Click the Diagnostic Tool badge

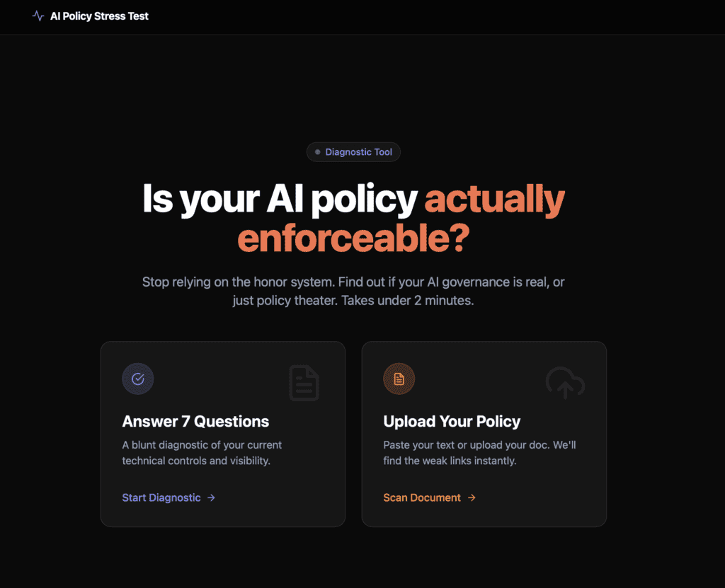point(353,152)
